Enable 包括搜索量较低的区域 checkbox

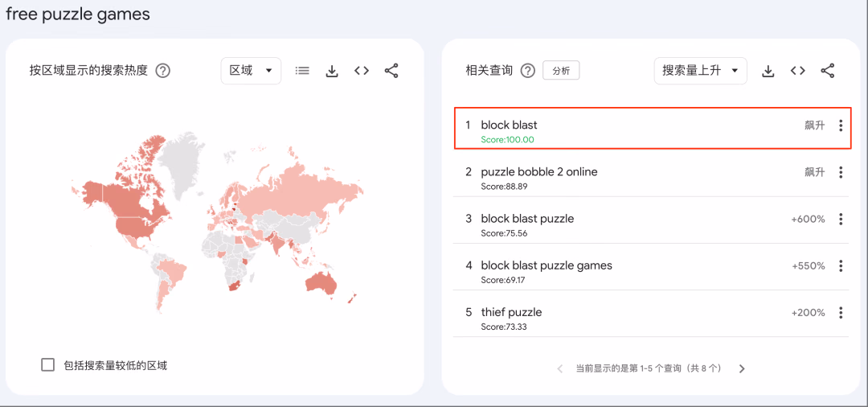tap(48, 365)
